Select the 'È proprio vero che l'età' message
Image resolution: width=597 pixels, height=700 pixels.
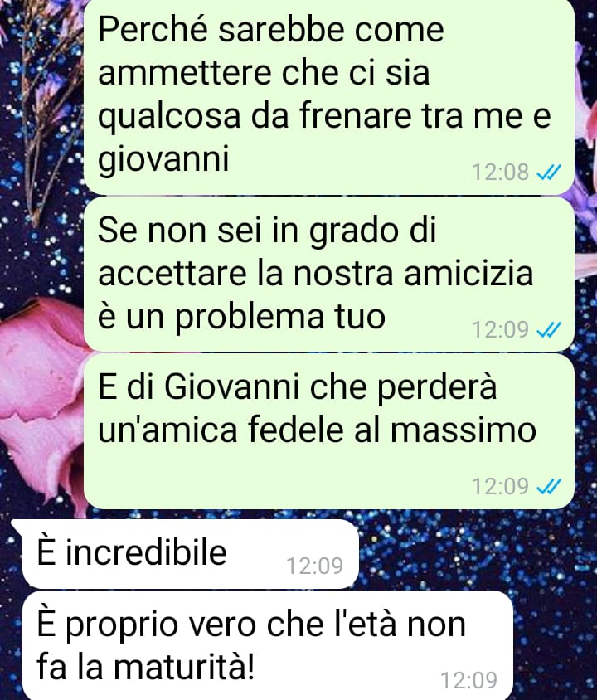[x=268, y=645]
